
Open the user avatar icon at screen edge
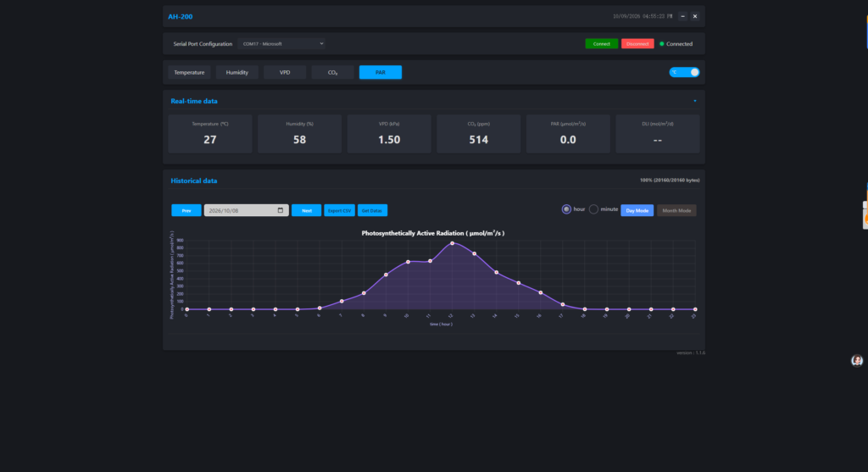[x=857, y=361]
